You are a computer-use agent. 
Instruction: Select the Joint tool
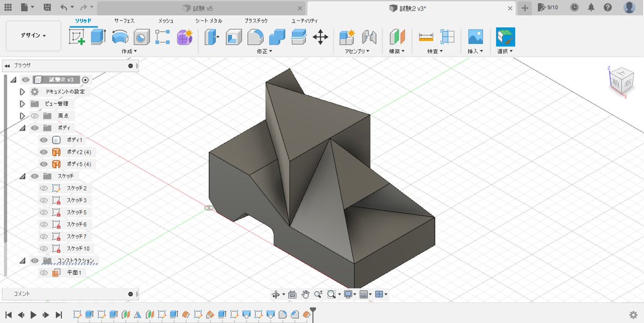[x=369, y=37]
